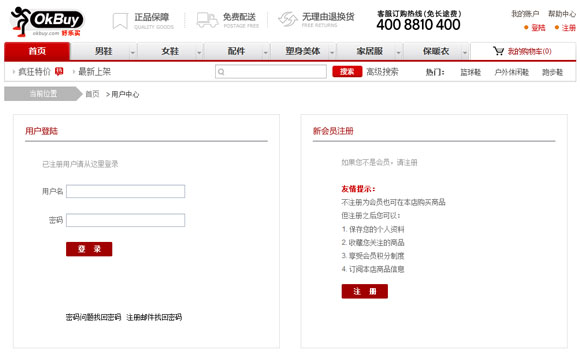Click the magnifier icon in search box
This screenshot has height=361, width=580.
(221, 72)
